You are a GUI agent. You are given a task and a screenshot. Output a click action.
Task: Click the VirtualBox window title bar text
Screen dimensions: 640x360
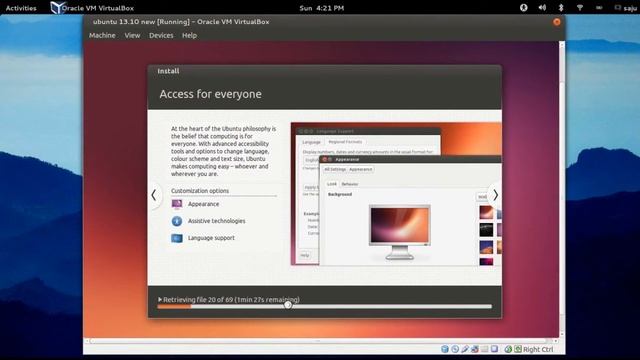coord(181,22)
